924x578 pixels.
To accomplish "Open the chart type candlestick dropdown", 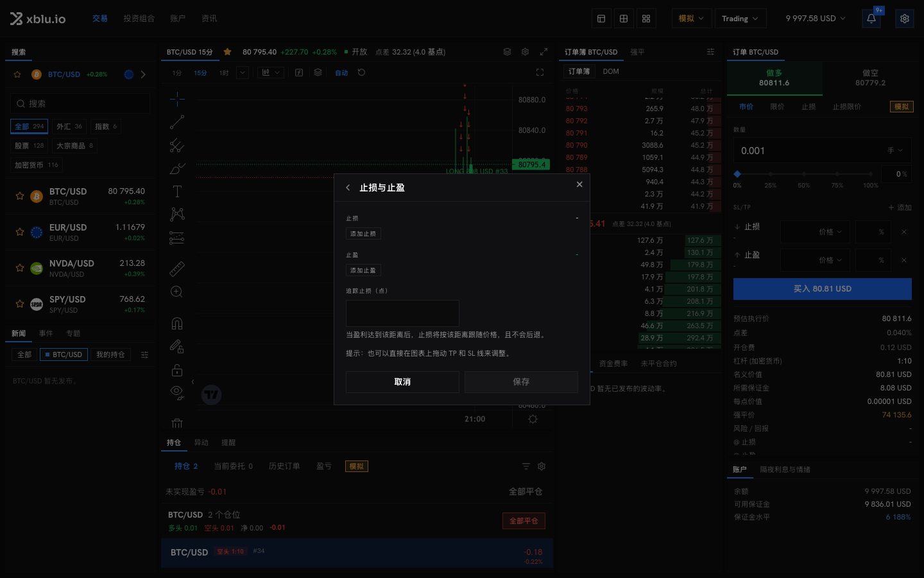I will click(271, 73).
